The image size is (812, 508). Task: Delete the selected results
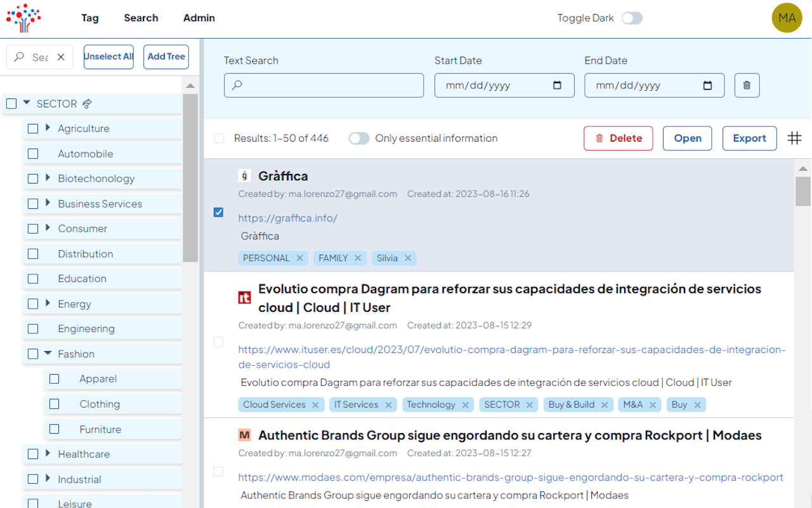pos(619,138)
